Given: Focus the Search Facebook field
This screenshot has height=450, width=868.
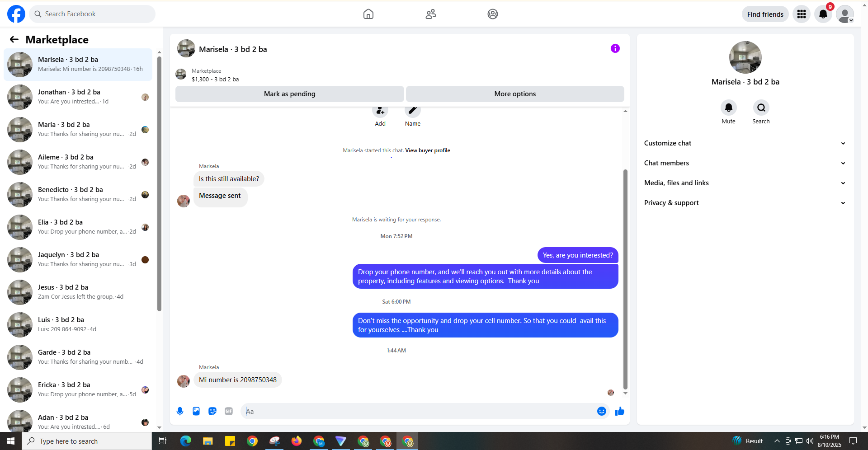Looking at the screenshot, I should point(92,14).
